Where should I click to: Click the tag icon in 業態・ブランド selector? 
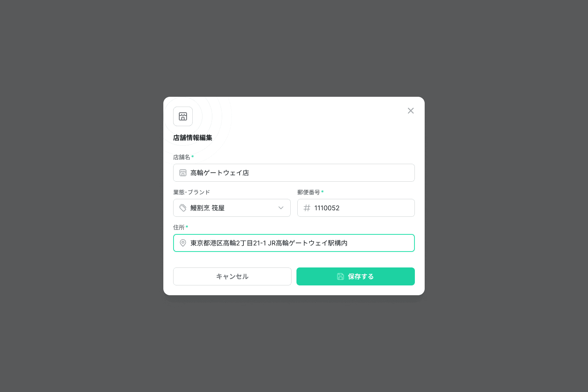183,208
